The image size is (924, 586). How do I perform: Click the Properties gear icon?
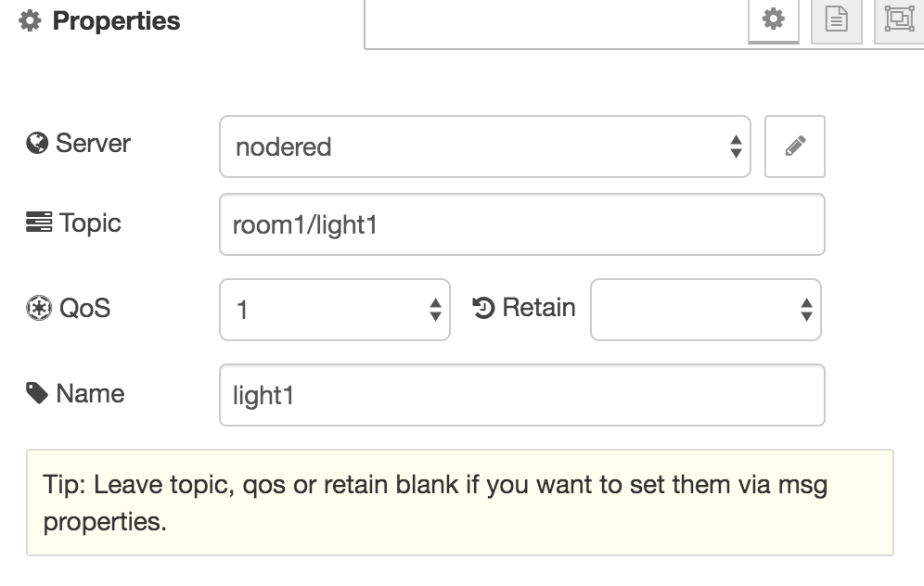pyautogui.click(x=29, y=20)
